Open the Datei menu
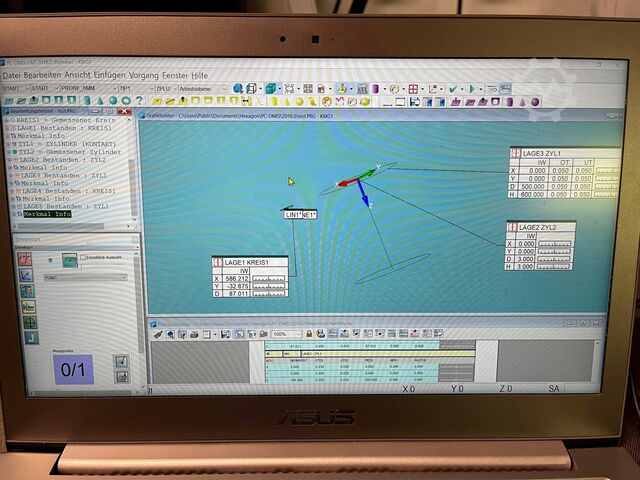Viewport: 640px width, 480px height. [x=12, y=75]
